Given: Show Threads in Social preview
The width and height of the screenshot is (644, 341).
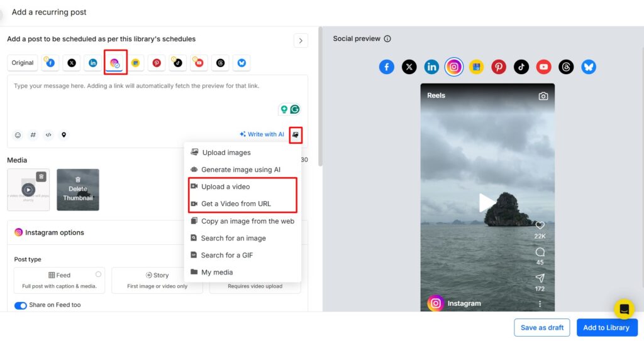Looking at the screenshot, I should (x=566, y=67).
